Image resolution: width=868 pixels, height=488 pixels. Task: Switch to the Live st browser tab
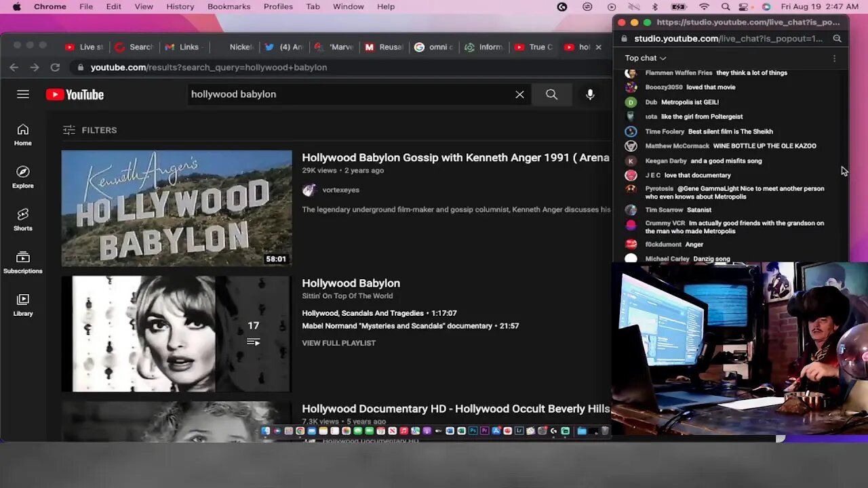click(85, 47)
